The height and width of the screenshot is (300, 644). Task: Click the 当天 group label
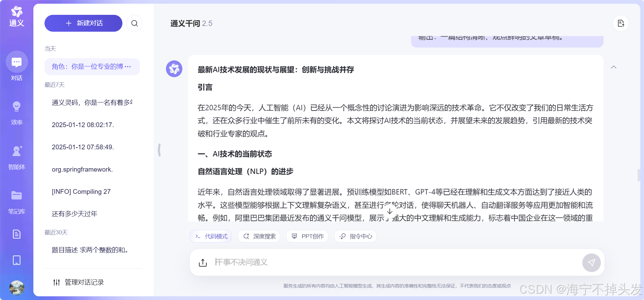[50, 49]
